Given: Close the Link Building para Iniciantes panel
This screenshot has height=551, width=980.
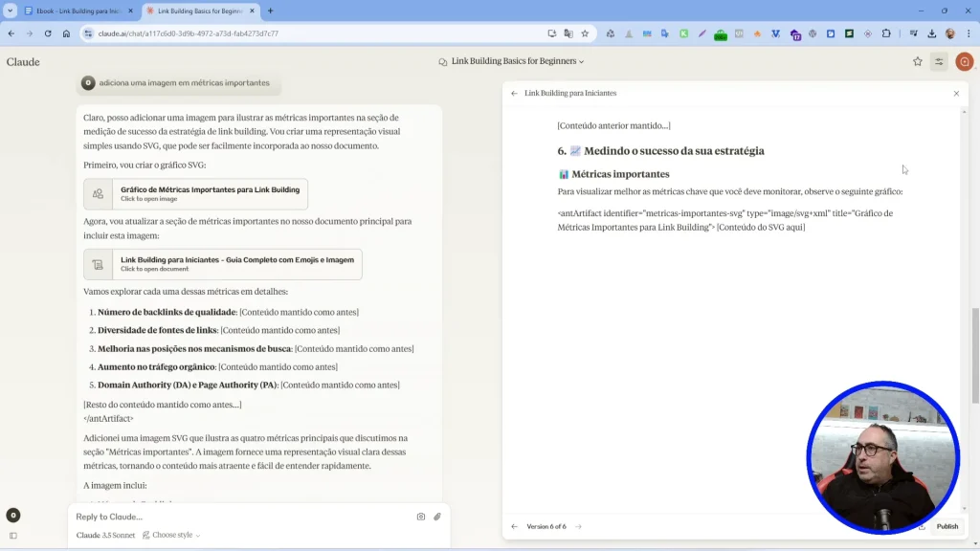Looking at the screenshot, I should tap(956, 94).
